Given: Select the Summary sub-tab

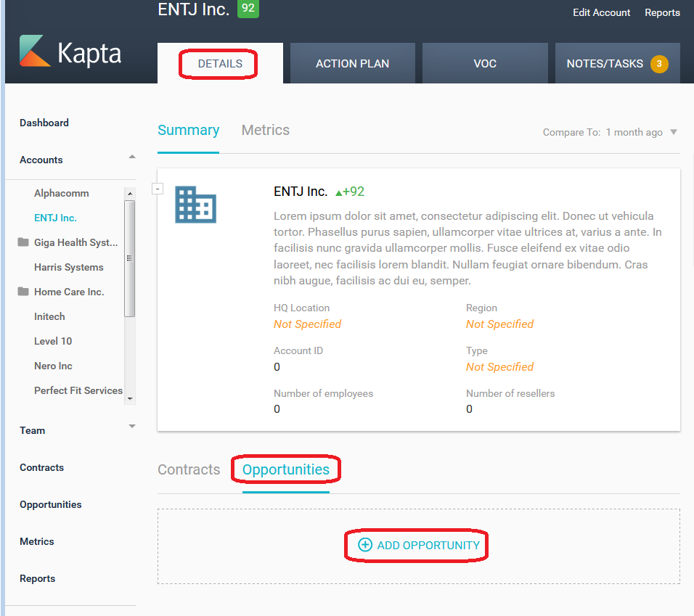Looking at the screenshot, I should click(189, 131).
